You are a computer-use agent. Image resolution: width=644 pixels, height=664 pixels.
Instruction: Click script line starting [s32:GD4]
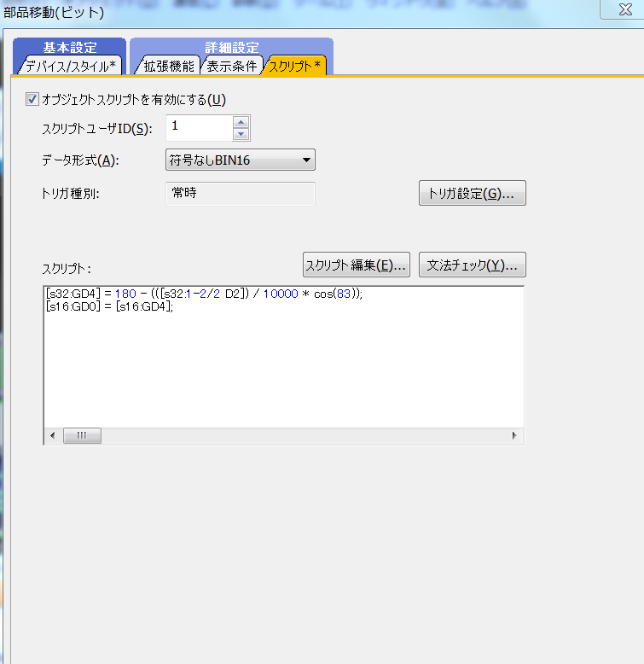[x=205, y=294]
